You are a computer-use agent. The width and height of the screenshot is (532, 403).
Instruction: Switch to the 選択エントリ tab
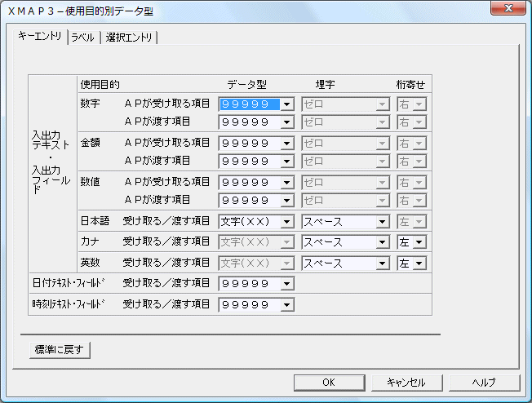pos(129,38)
